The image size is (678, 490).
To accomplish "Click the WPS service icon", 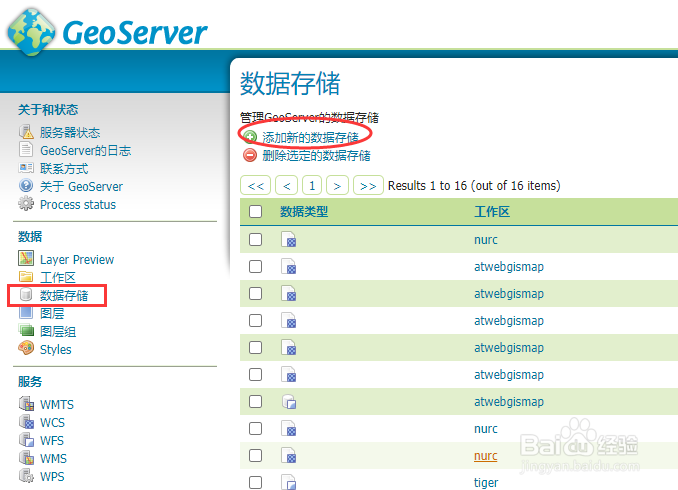I will (26, 476).
